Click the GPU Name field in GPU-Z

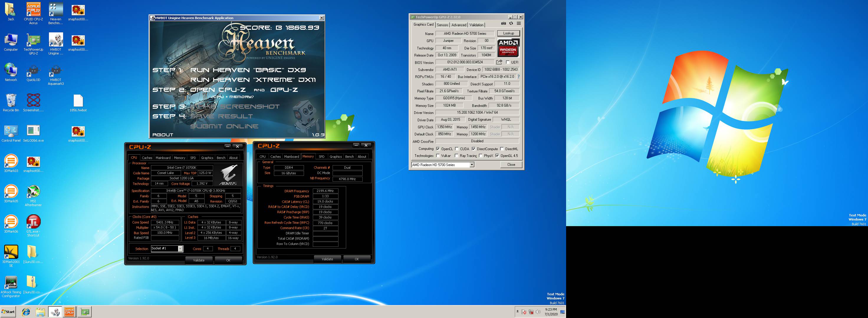(465, 34)
